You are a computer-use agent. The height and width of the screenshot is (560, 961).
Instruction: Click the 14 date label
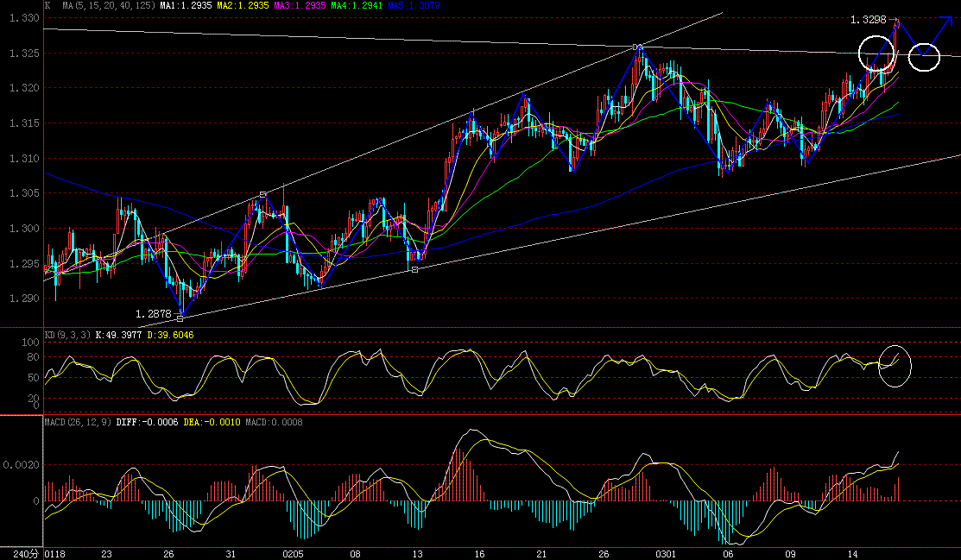coord(852,554)
